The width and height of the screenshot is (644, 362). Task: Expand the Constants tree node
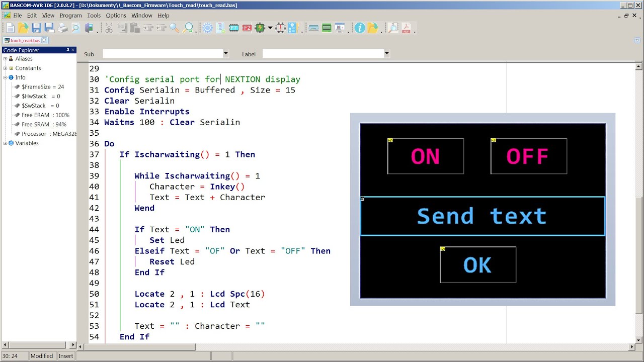click(x=5, y=68)
